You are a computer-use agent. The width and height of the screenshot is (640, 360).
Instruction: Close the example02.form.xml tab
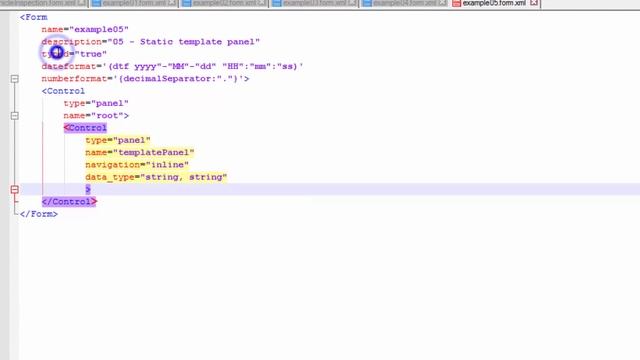pos(262,3)
